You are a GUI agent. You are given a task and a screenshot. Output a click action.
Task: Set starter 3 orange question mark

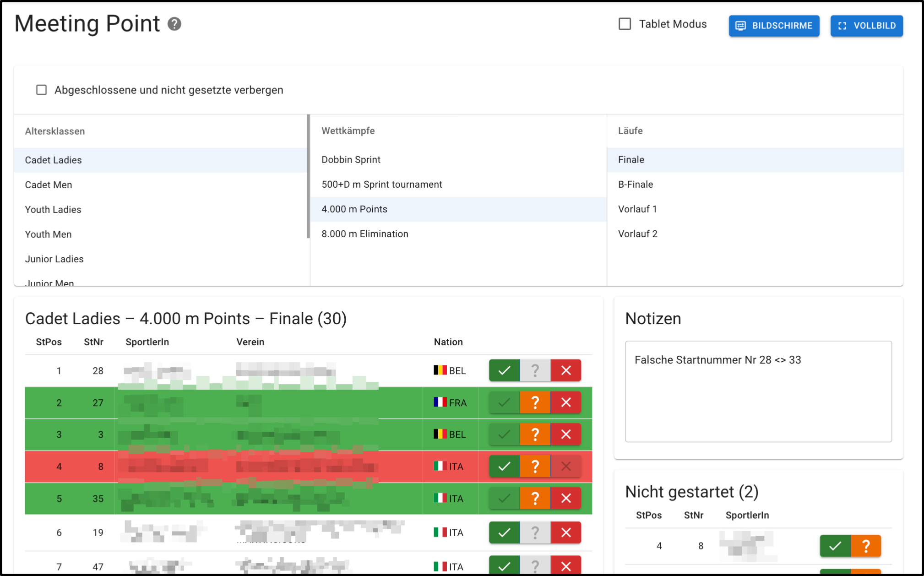coord(535,434)
